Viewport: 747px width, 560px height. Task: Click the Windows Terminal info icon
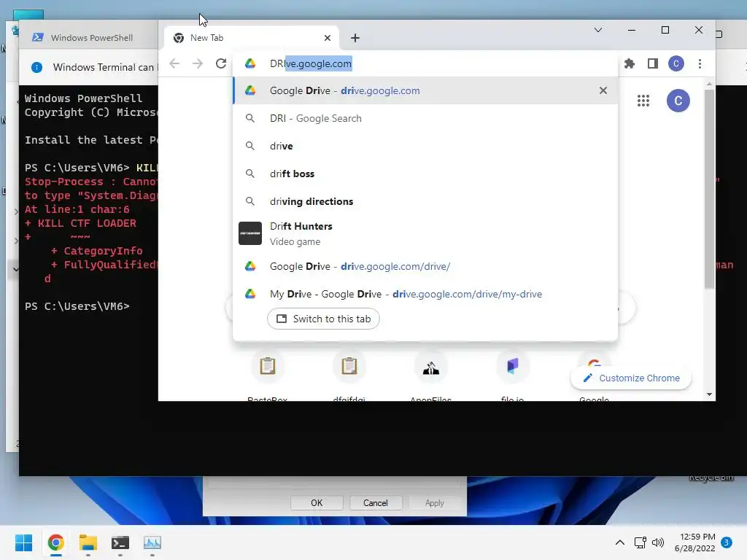coord(36,67)
